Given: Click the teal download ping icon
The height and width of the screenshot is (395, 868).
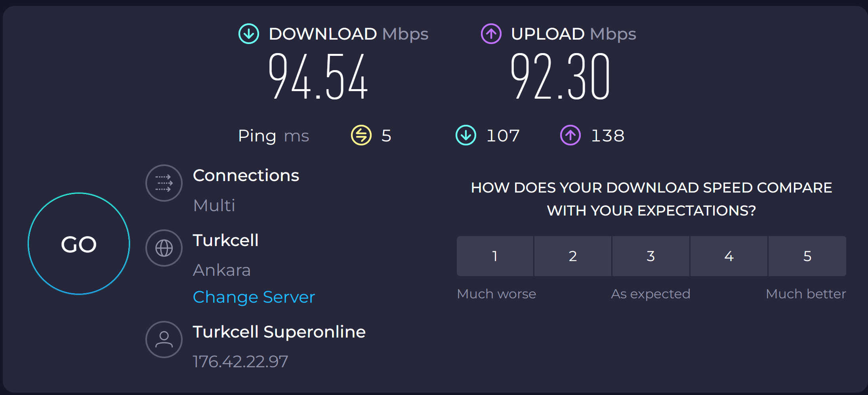Looking at the screenshot, I should tap(466, 135).
